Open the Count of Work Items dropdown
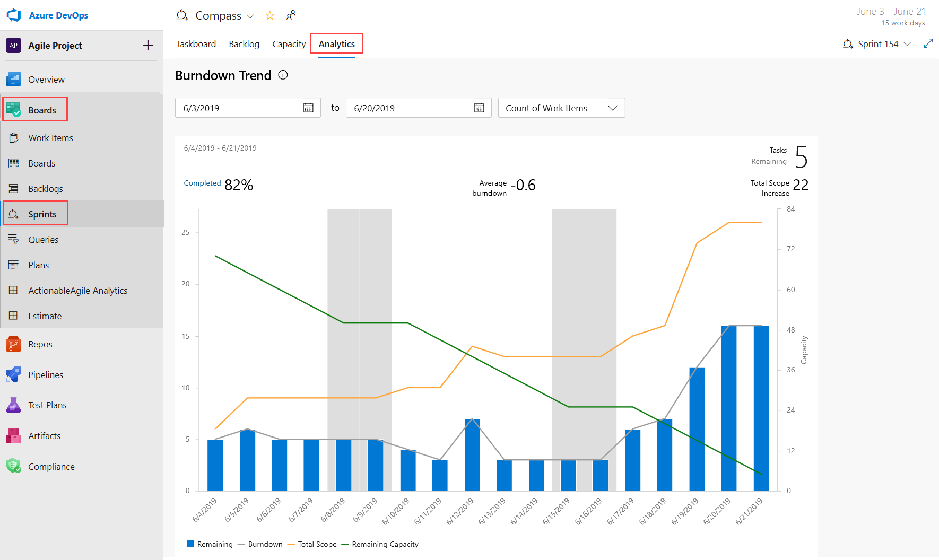Screen dimensions: 939x560 (x=561, y=108)
